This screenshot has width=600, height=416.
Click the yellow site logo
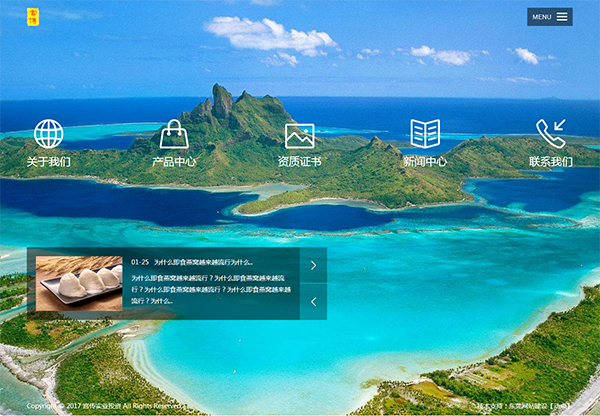pyautogui.click(x=33, y=17)
